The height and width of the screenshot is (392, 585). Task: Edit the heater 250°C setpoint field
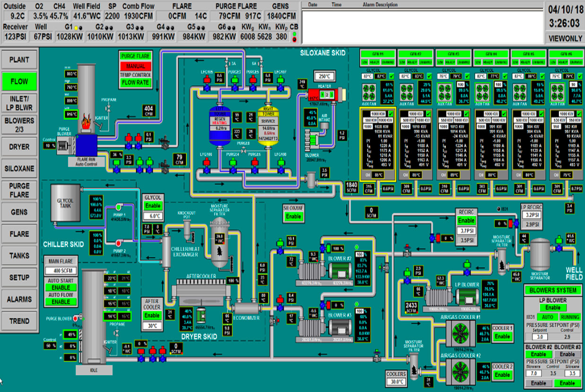pos(324,77)
